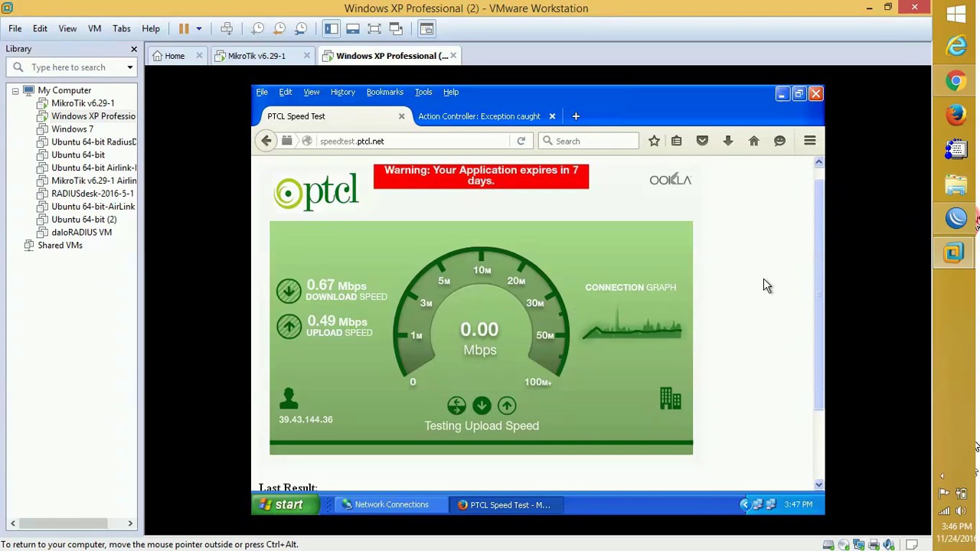Viewport: 980px width, 551px height.
Task: Open VMware Tabs menu
Action: pyautogui.click(x=121, y=28)
